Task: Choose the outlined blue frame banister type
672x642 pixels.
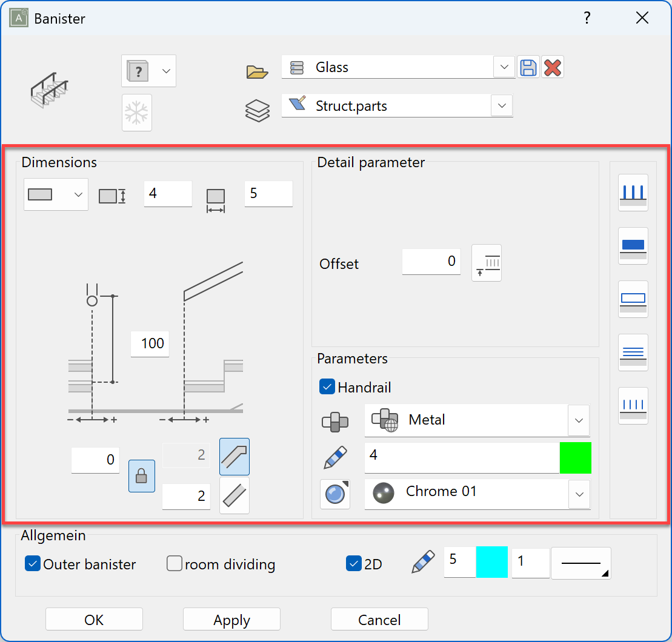Action: 633,299
